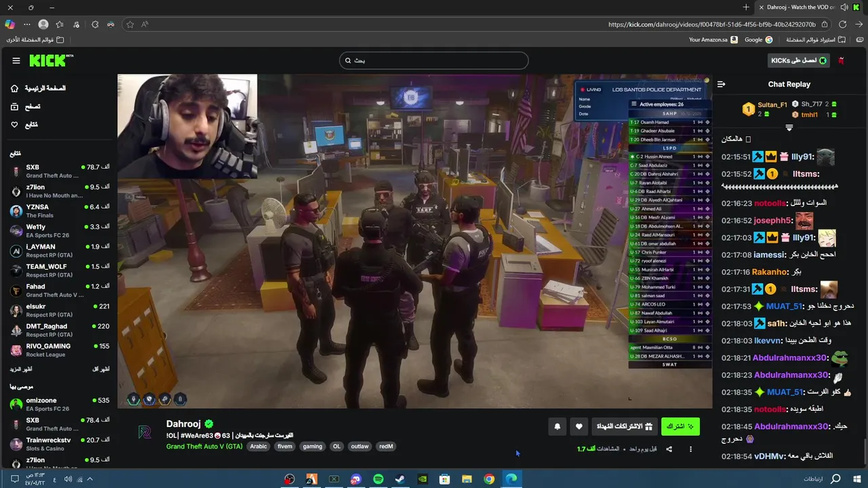Open the Kick hamburger sidebar menu
Viewport: 868px width, 488px height.
[16, 60]
